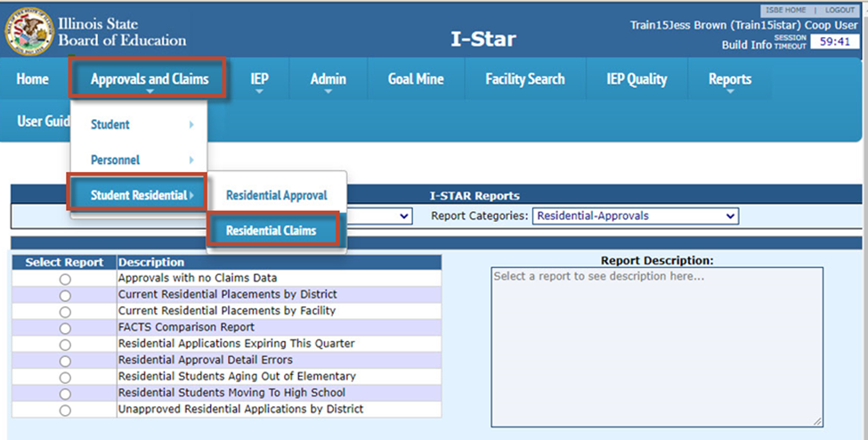Open the IEP Quality page

[637, 79]
